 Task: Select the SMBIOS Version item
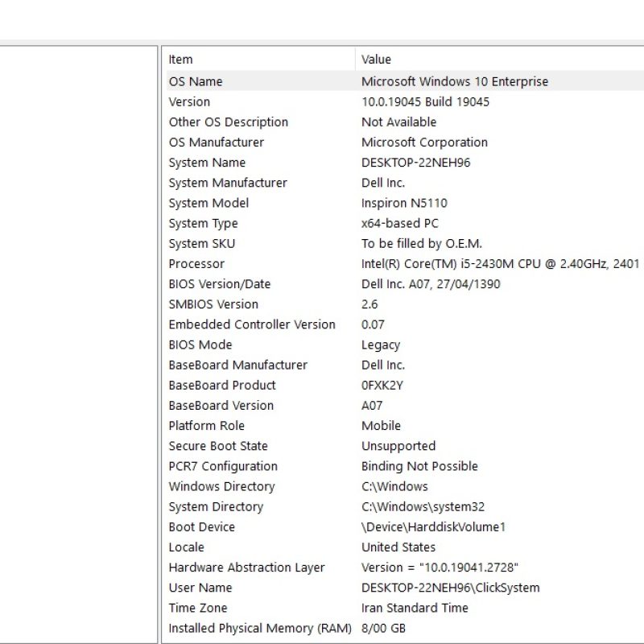coord(213,304)
